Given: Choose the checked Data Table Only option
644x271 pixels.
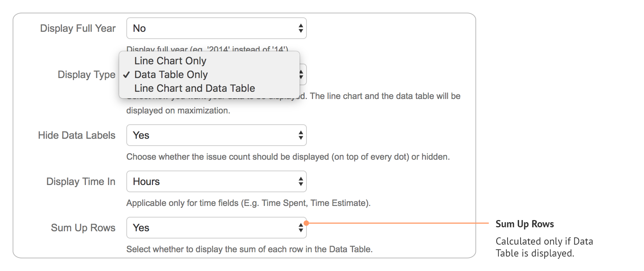Looking at the screenshot, I should pos(171,74).
